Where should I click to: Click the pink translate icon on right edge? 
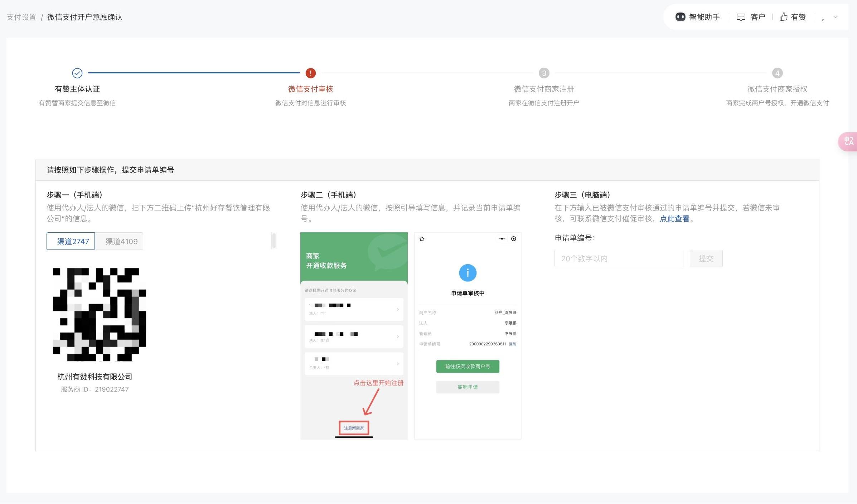849,142
